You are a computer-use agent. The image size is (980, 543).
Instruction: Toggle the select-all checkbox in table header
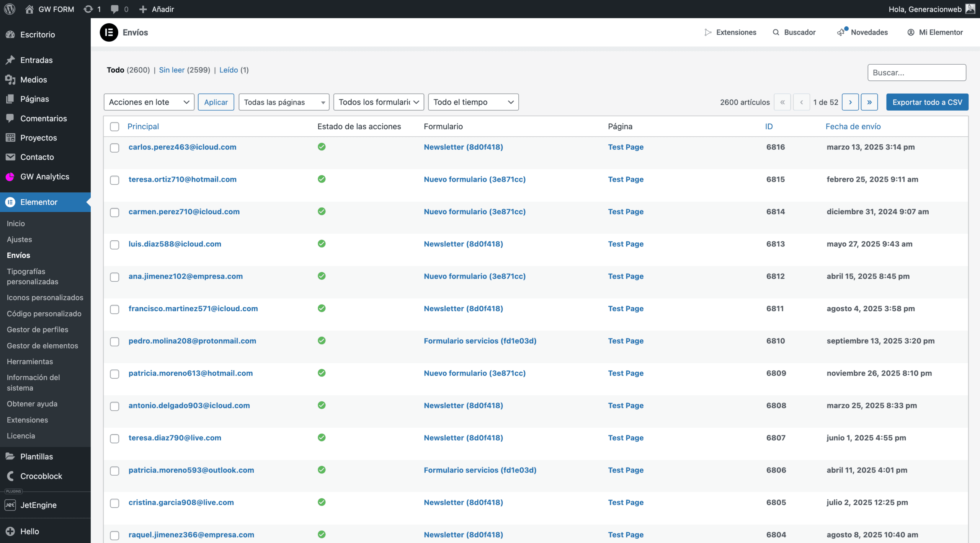click(x=114, y=127)
